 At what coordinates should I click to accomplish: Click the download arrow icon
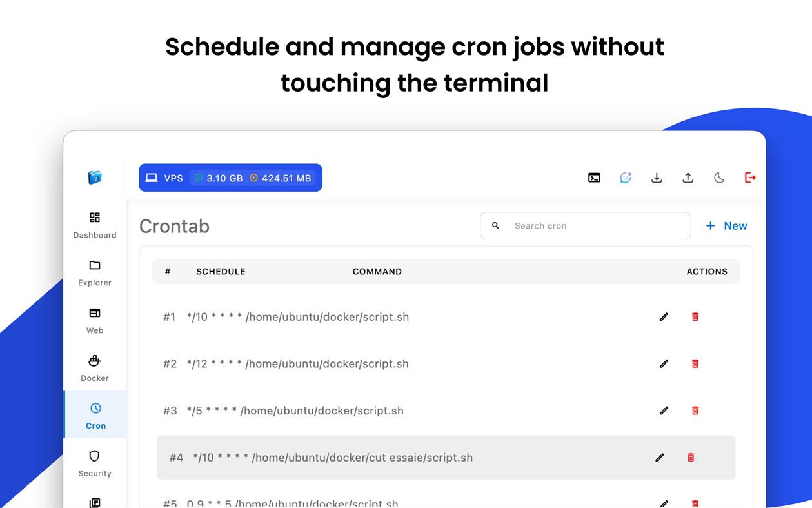(657, 178)
